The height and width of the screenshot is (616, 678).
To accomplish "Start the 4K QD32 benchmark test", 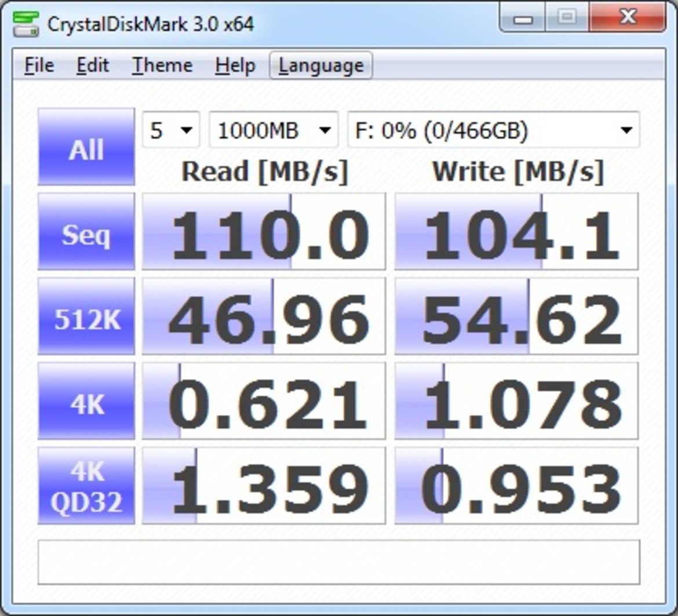I will [86, 486].
